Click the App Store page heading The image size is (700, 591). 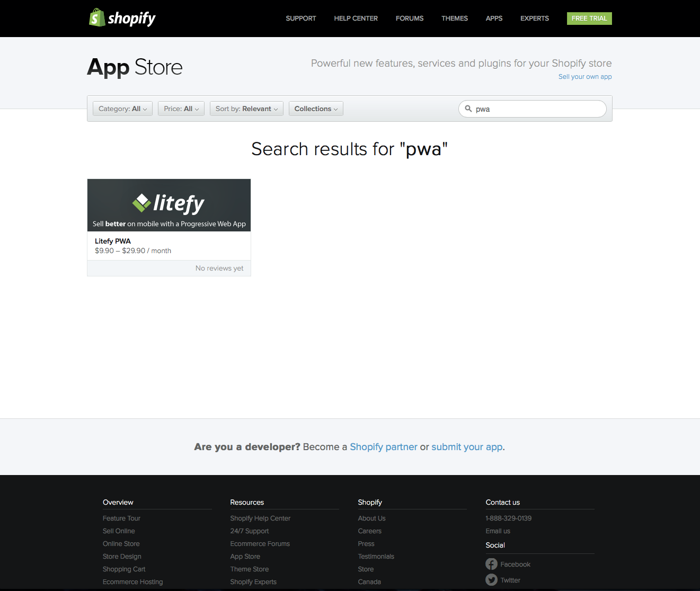(x=135, y=67)
